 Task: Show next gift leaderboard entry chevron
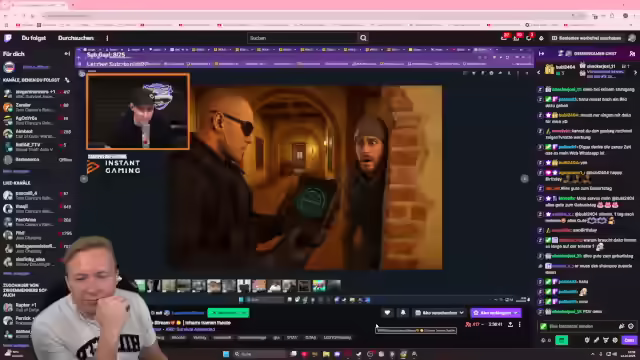tap(635, 72)
